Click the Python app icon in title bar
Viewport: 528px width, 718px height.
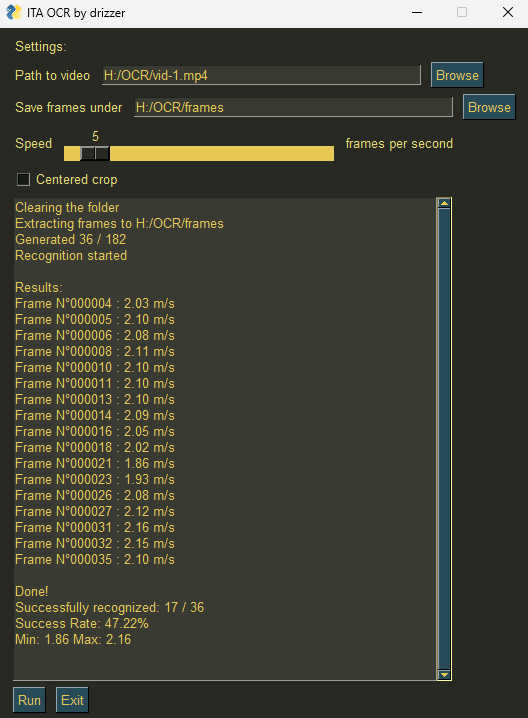tap(14, 12)
